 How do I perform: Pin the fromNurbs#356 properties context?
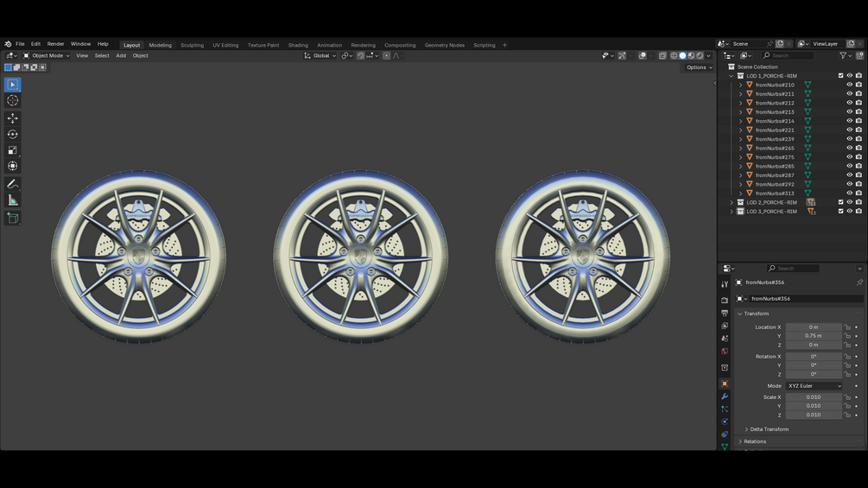coord(859,282)
